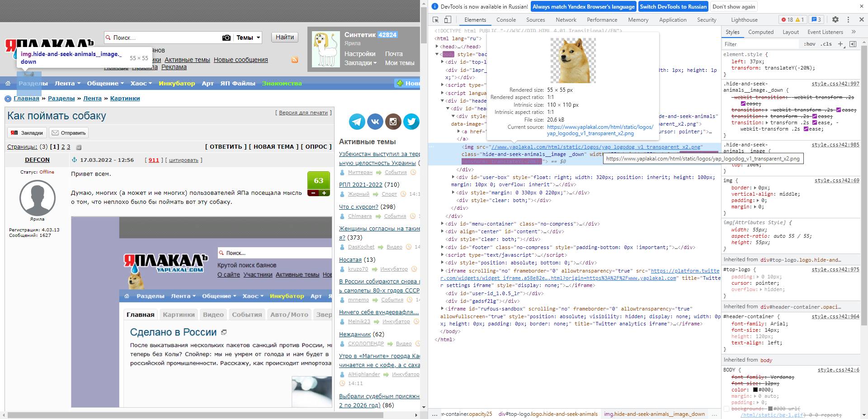Expand the div id="user-box" node
The height and width of the screenshot is (419, 868).
(x=454, y=177)
